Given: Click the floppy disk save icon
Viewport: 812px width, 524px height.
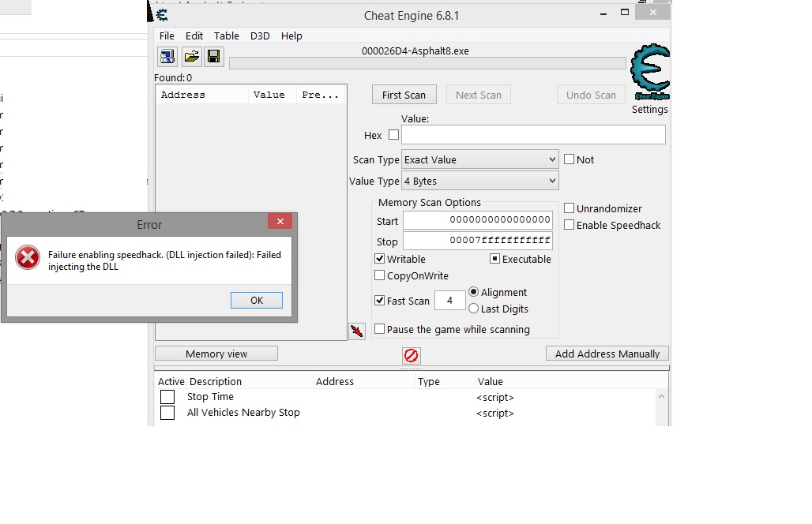Looking at the screenshot, I should (213, 56).
